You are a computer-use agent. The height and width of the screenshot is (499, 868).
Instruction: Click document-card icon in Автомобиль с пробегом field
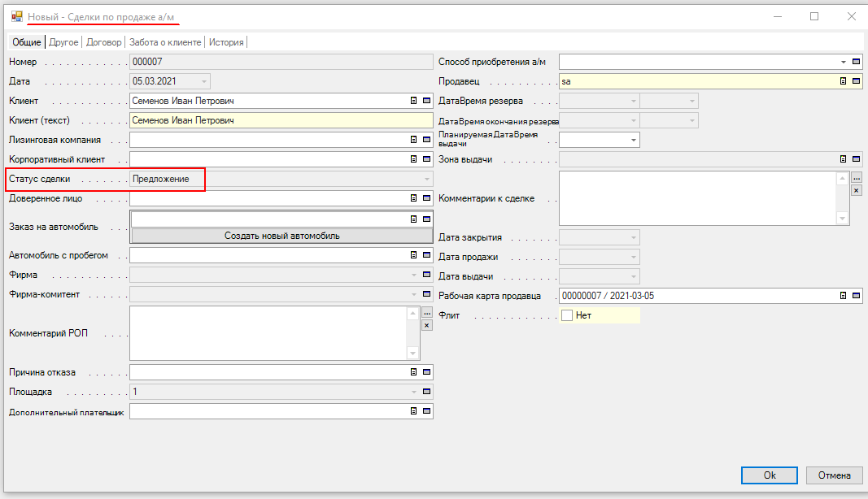point(414,255)
